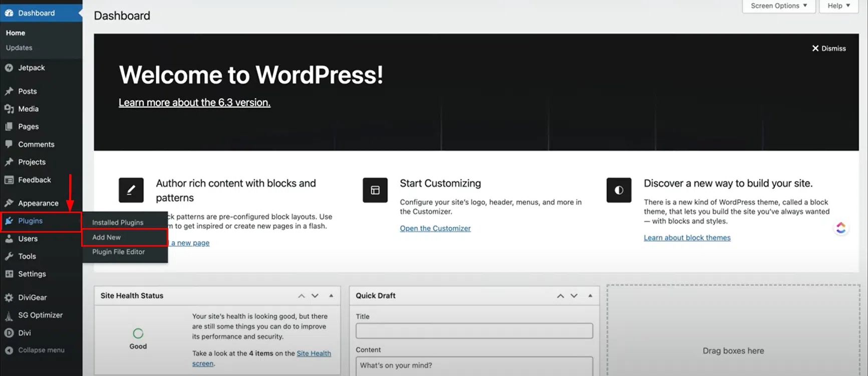Click the Open the Customizer link
Image resolution: width=868 pixels, height=376 pixels.
pyautogui.click(x=435, y=228)
